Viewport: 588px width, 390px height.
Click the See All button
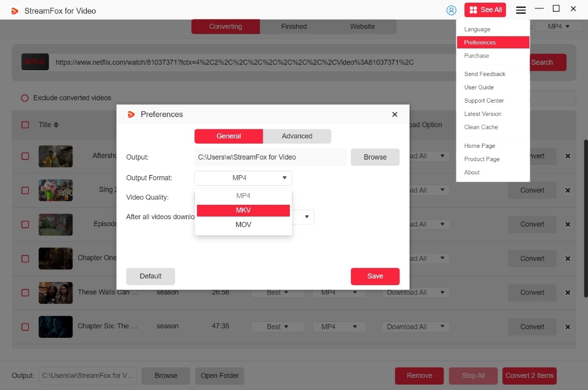pos(485,10)
